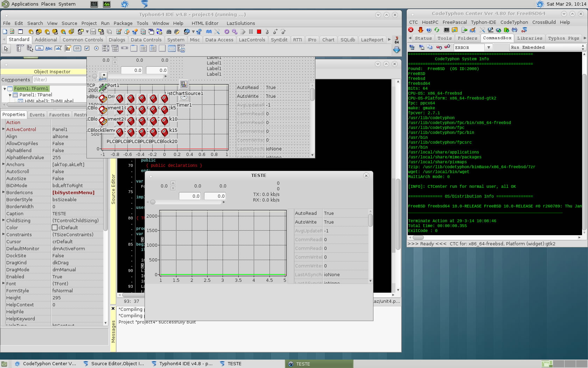Select the TRadioButton component in palette
The height and width of the screenshot is (368, 588).
[x=96, y=48]
